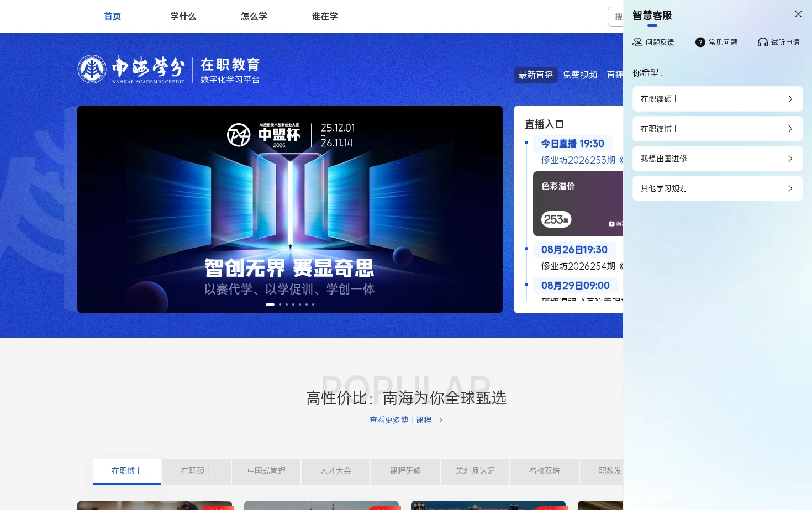Select the 我想出国进修 text
Screen dimensions: 812x510
663,159
